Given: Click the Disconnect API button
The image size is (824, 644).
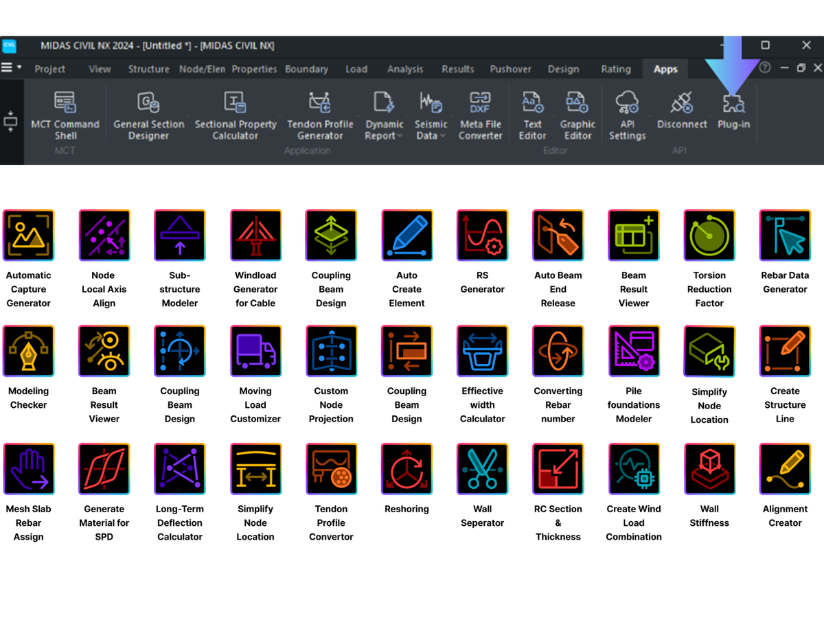Looking at the screenshot, I should [682, 110].
